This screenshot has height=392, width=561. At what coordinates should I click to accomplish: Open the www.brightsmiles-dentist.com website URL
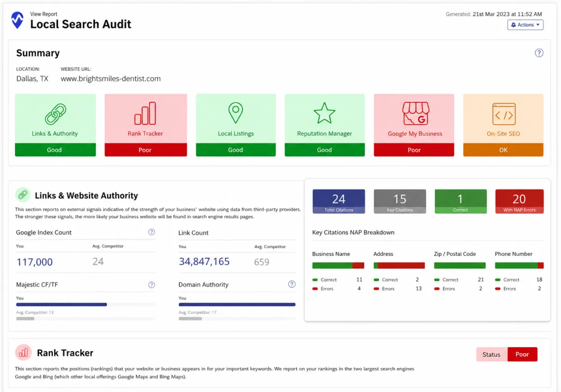[111, 78]
